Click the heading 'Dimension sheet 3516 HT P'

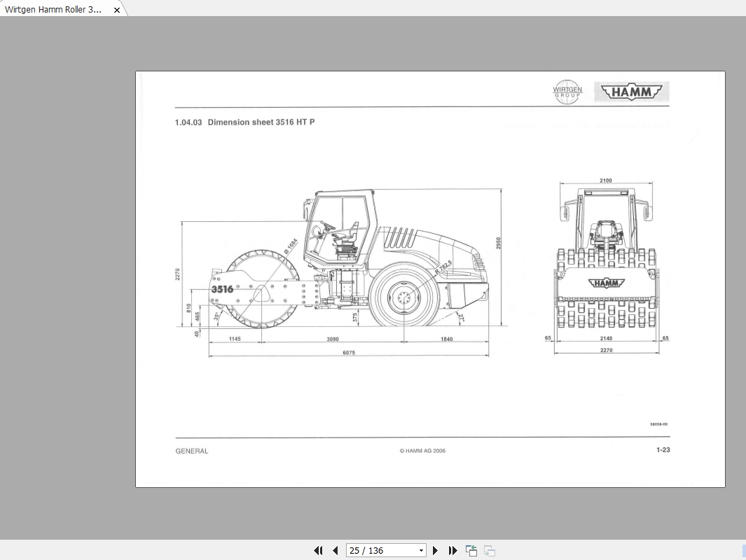point(261,122)
